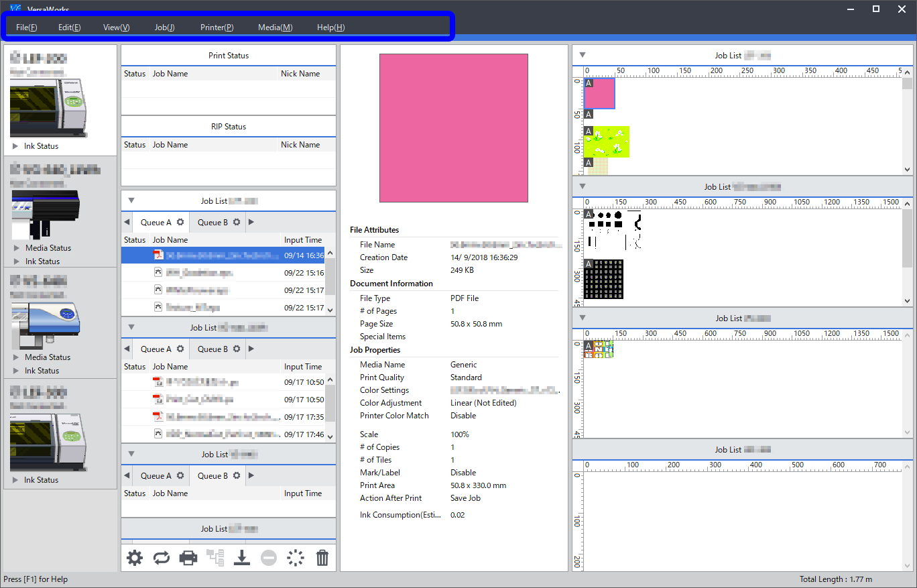917x588 pixels.
Task: Delete the job using the trash can icon
Action: pyautogui.click(x=322, y=558)
